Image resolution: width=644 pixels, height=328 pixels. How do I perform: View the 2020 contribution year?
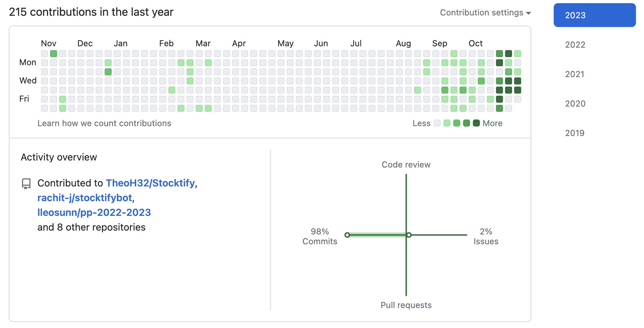click(575, 104)
